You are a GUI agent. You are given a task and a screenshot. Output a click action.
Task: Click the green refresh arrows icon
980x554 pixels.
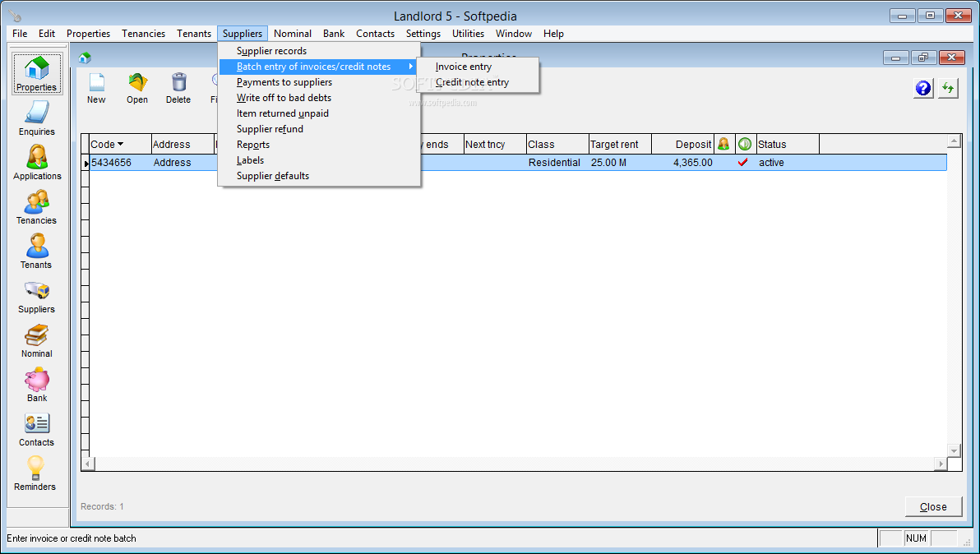[948, 88]
